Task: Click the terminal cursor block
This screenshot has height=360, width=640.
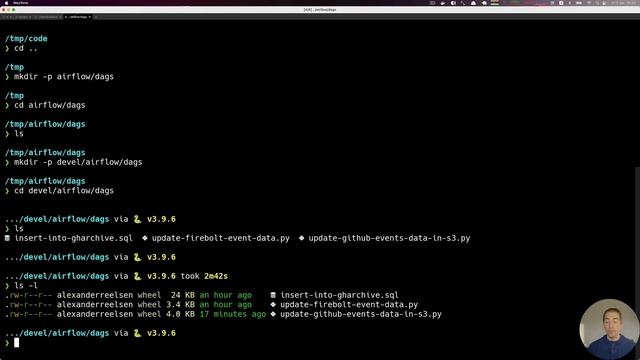Action: [x=16, y=343]
